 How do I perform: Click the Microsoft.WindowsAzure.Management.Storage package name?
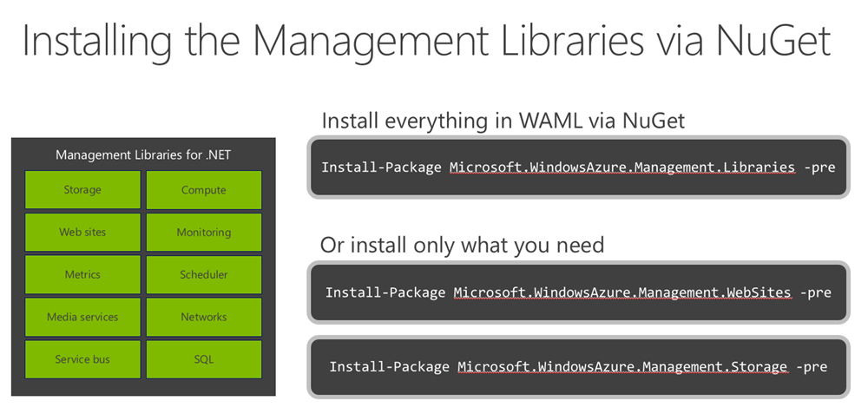pos(622,367)
